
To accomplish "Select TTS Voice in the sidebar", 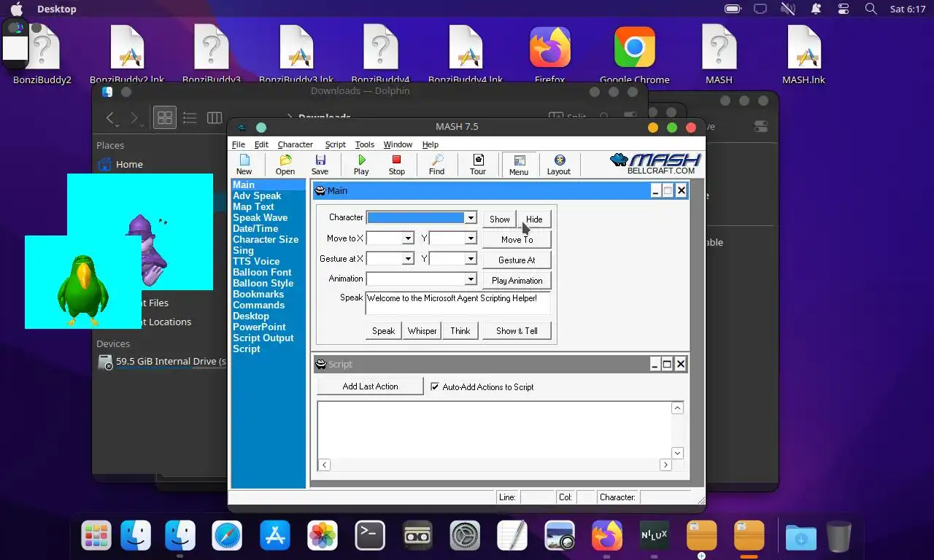I will tap(256, 261).
